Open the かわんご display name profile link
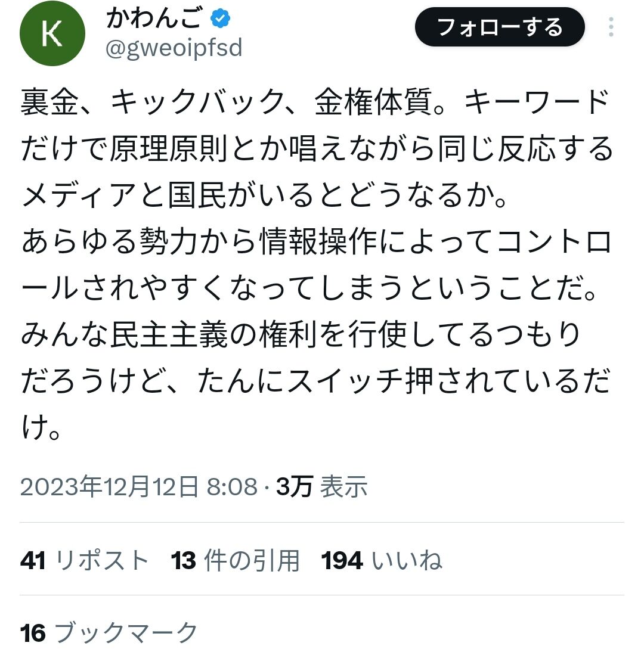The height and width of the screenshot is (652, 644). [154, 18]
